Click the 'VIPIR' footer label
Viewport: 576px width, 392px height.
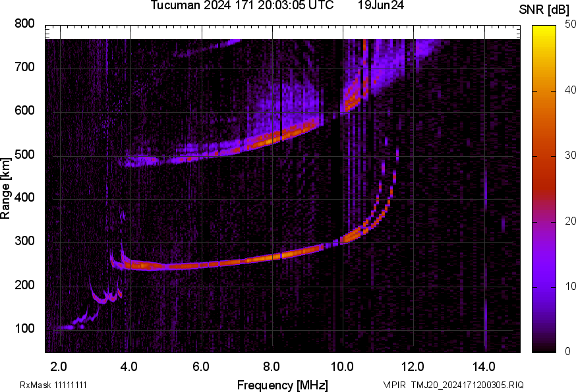[395, 385]
